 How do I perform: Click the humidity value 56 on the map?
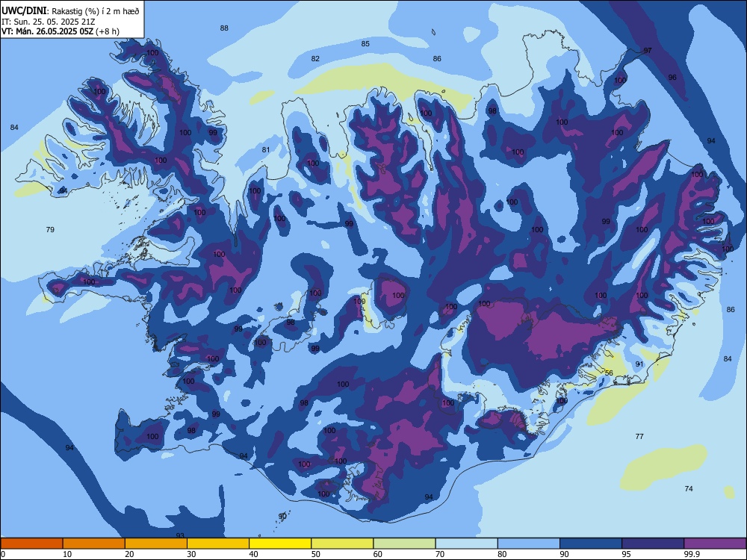609,373
